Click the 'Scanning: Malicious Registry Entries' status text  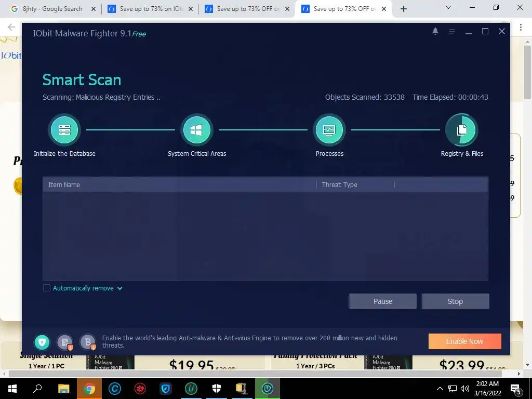click(x=101, y=97)
